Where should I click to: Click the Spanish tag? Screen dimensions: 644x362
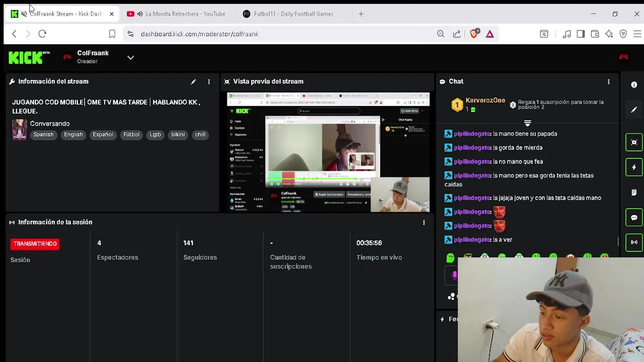[x=43, y=135]
